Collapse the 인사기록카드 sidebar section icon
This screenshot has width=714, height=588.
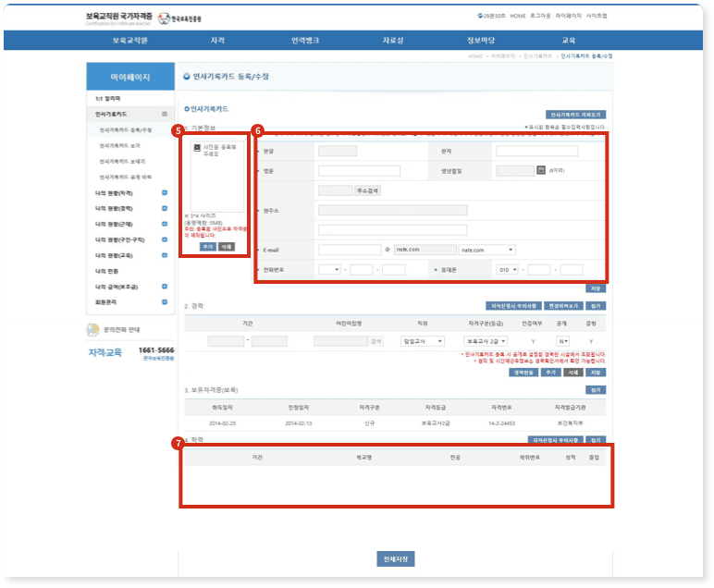(x=164, y=115)
